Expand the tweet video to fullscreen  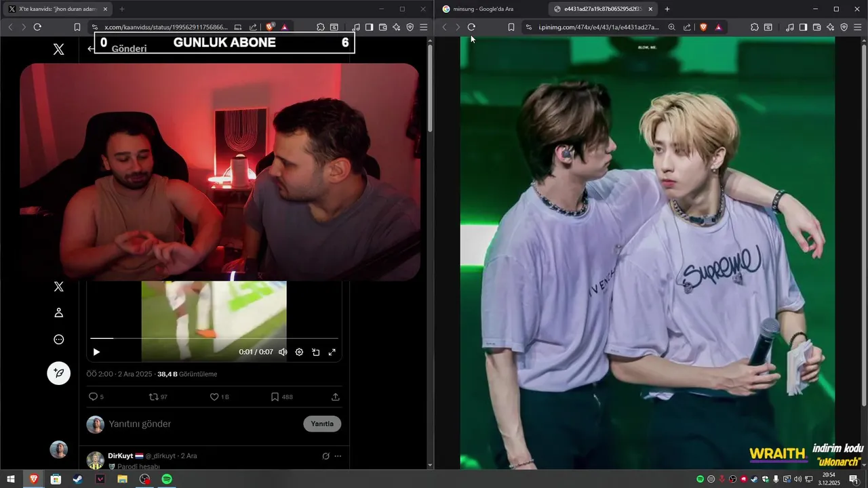(x=332, y=352)
